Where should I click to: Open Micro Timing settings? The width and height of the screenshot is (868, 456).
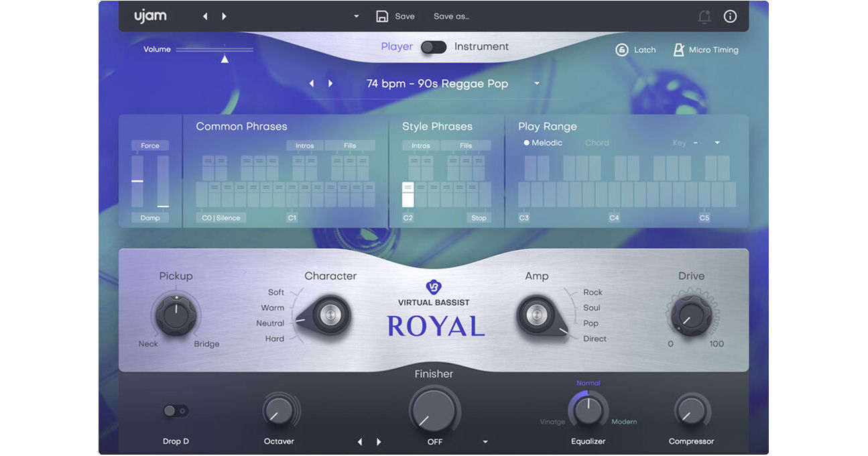point(704,49)
